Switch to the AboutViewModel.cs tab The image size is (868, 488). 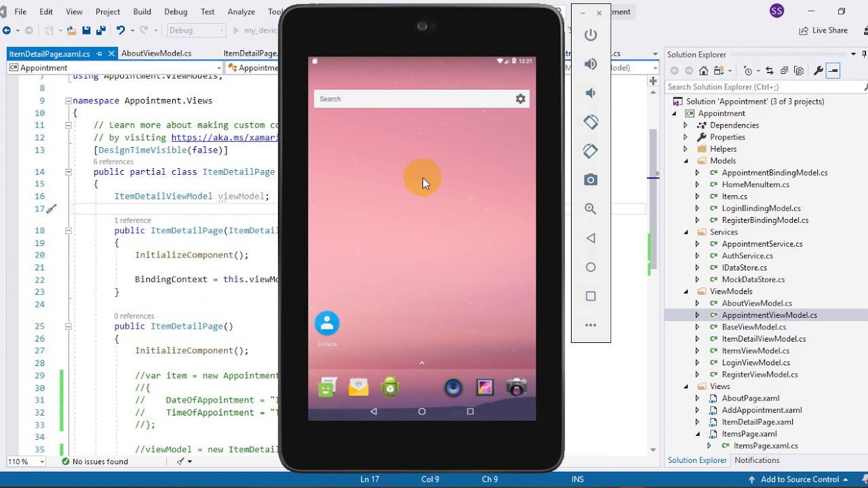(156, 54)
